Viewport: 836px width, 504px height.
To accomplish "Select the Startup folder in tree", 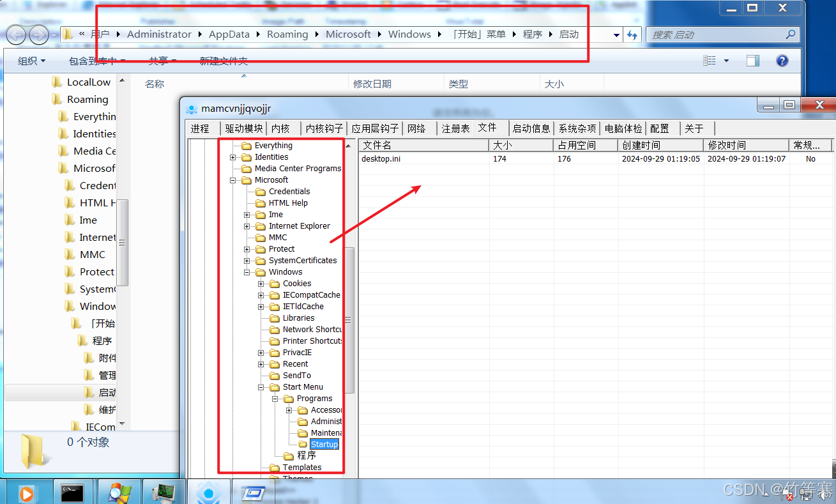I will (324, 445).
